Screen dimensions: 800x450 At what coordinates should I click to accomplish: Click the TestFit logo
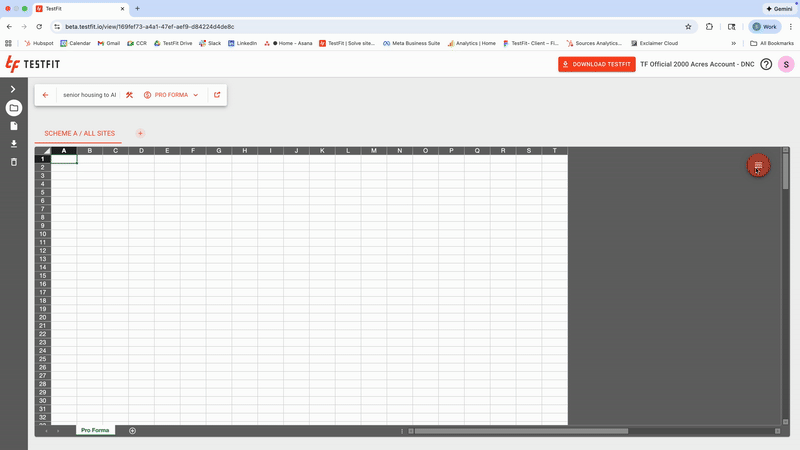tap(33, 64)
